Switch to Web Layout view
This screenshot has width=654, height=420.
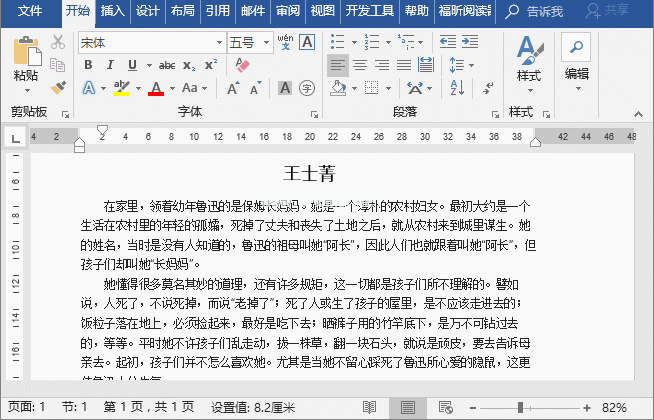tap(445, 407)
